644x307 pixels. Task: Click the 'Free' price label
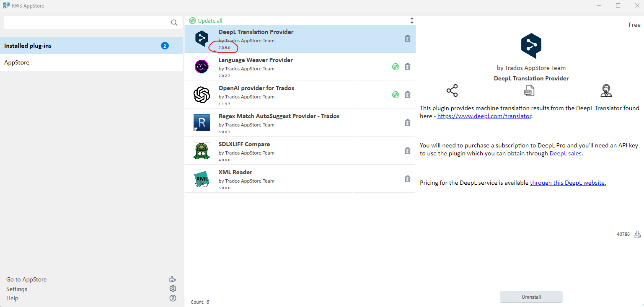click(x=634, y=25)
